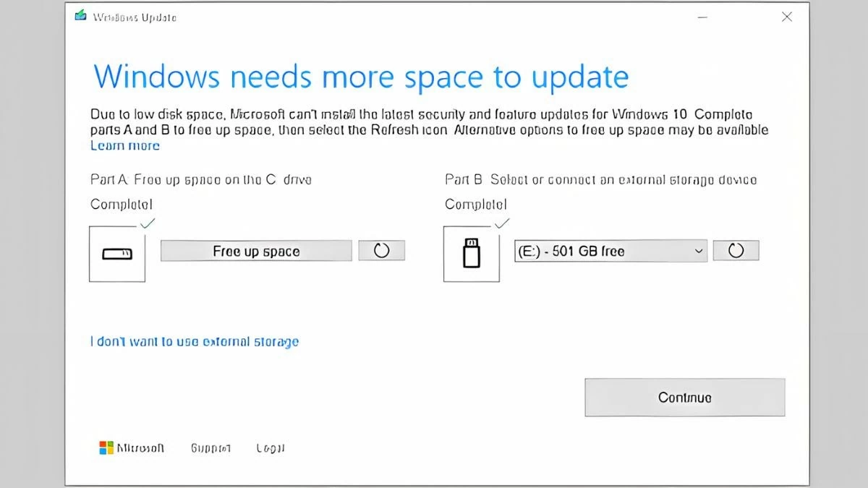The width and height of the screenshot is (868, 488).
Task: Click the Windows Update icon in the title bar
Action: point(80,14)
